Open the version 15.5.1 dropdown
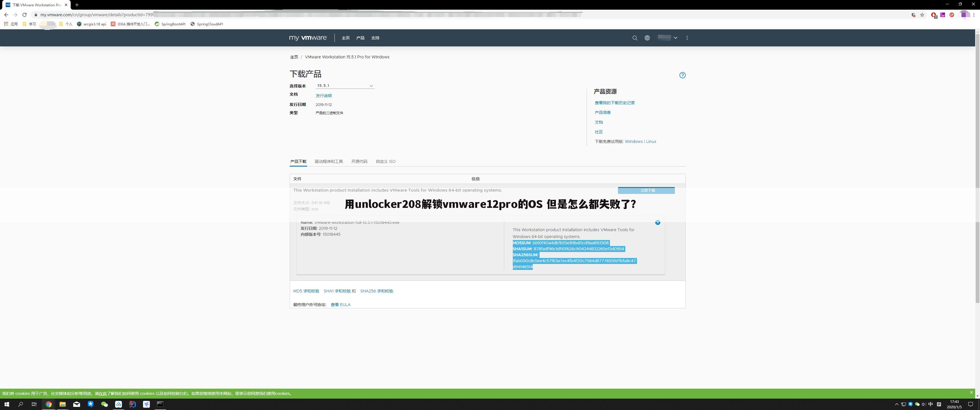The image size is (980, 410). (x=345, y=86)
